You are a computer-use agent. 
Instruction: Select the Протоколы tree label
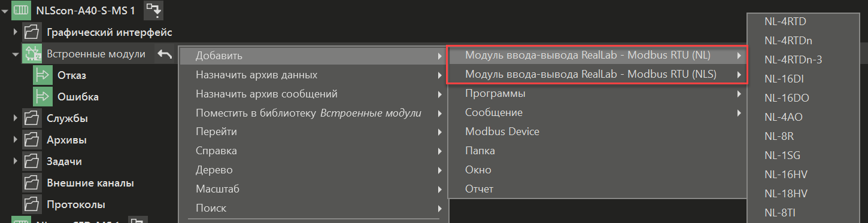(76, 204)
